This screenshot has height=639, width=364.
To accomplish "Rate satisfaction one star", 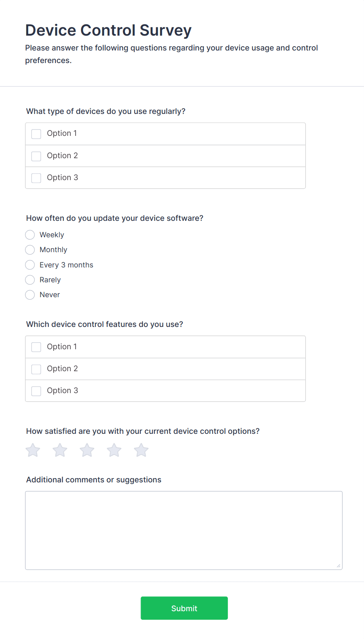I will pos(33,450).
